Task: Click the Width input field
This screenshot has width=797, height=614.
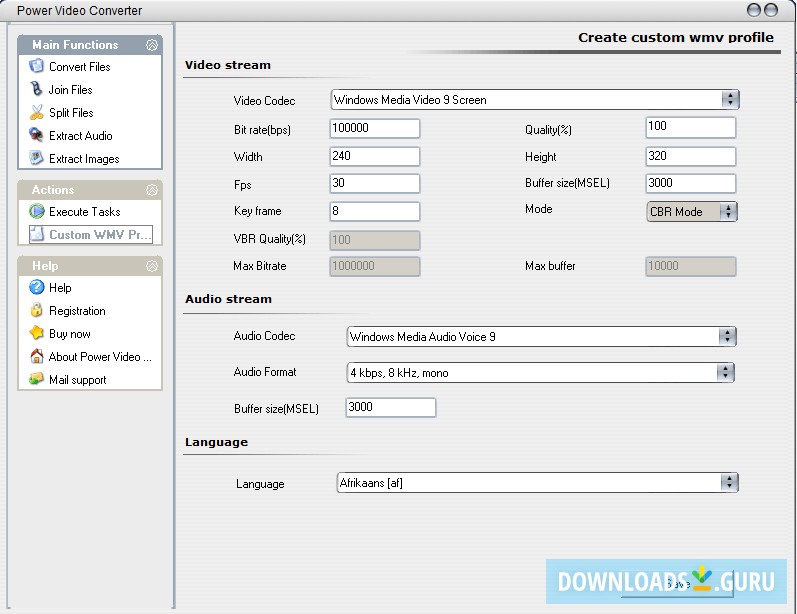Action: pyautogui.click(x=375, y=156)
